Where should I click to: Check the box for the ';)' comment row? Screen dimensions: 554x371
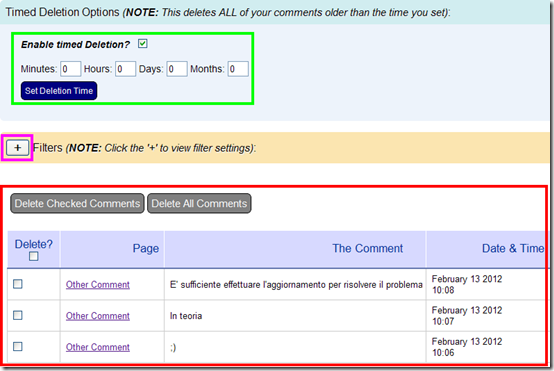[x=18, y=347]
